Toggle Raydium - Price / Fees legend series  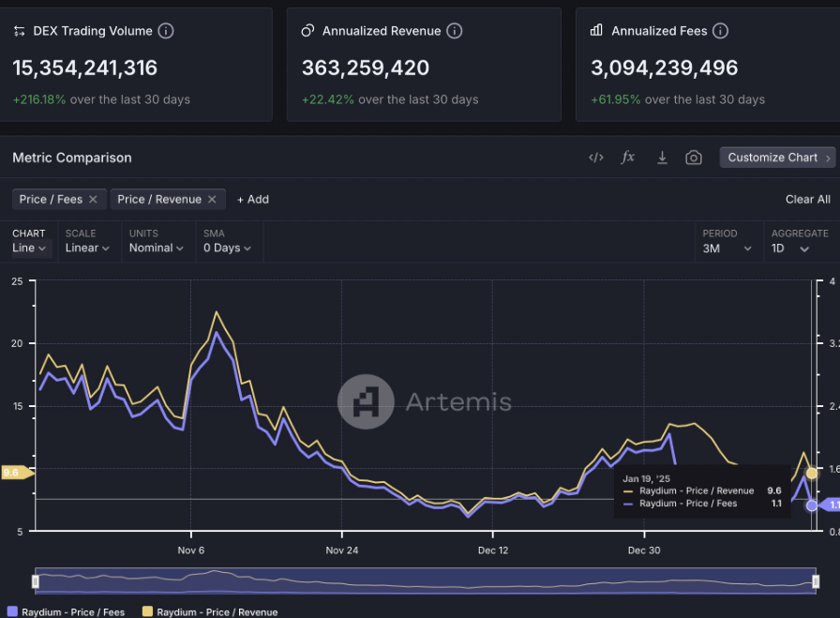pos(66,611)
